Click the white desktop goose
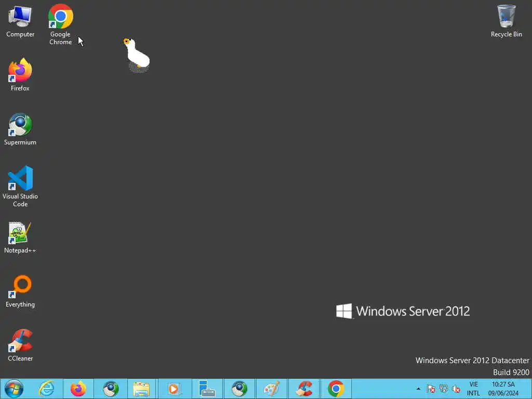This screenshot has width=532, height=399. pyautogui.click(x=137, y=54)
